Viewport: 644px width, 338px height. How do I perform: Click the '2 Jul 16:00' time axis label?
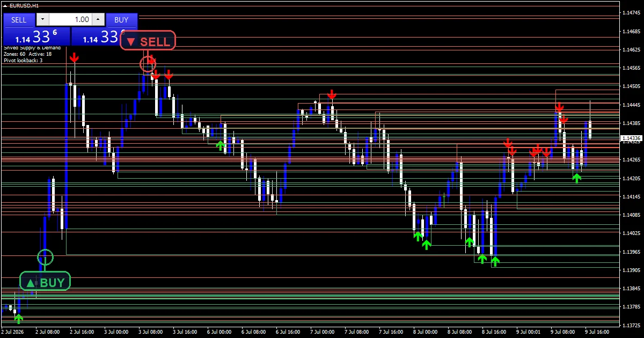tap(83, 333)
